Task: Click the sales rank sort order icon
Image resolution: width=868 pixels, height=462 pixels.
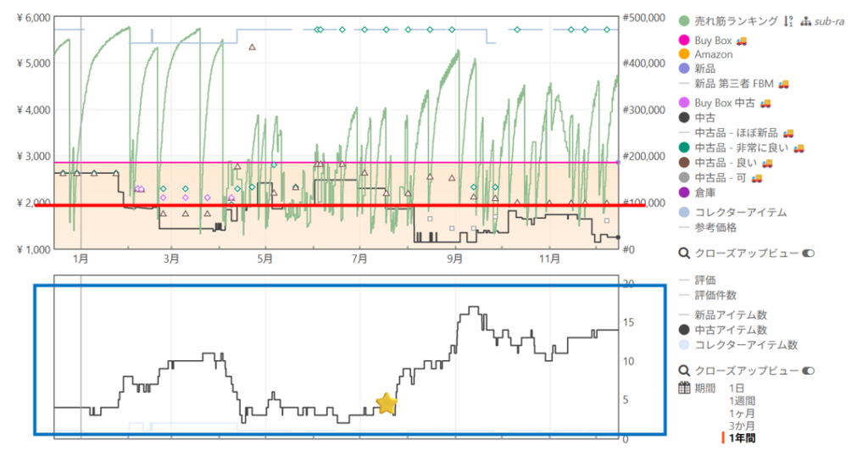Action: pyautogui.click(x=787, y=20)
